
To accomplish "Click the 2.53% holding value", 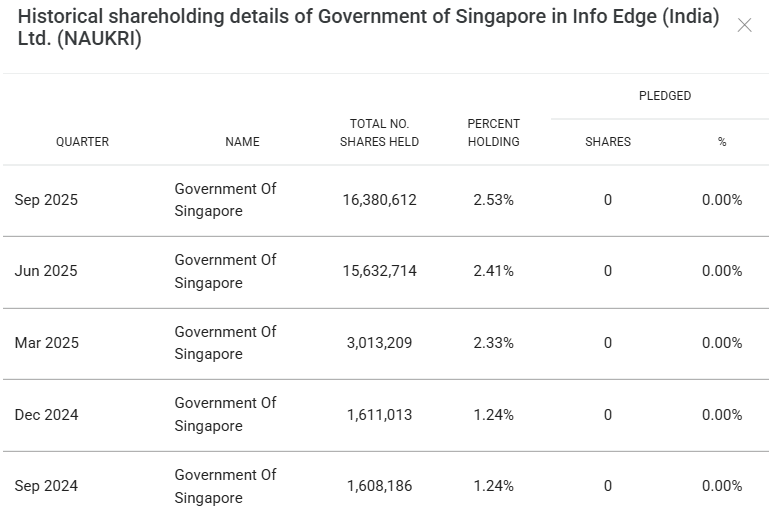I will pos(493,200).
